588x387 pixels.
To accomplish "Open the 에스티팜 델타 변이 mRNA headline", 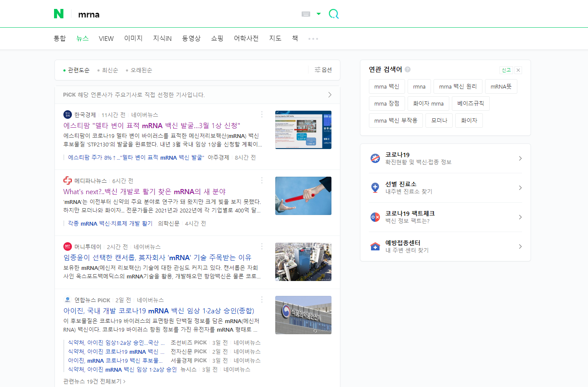I will [x=152, y=126].
